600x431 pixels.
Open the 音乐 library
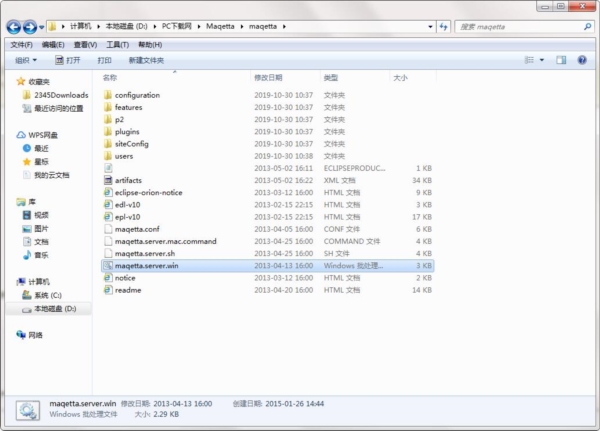pos(36,255)
